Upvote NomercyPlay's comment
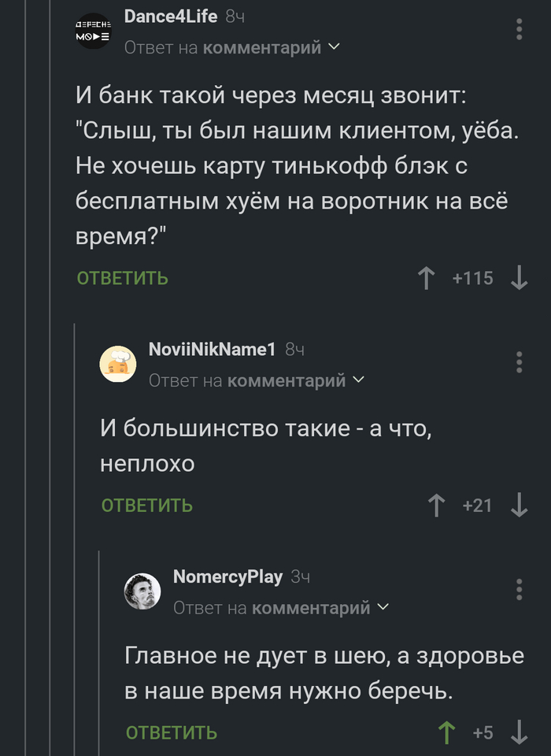 [446, 732]
